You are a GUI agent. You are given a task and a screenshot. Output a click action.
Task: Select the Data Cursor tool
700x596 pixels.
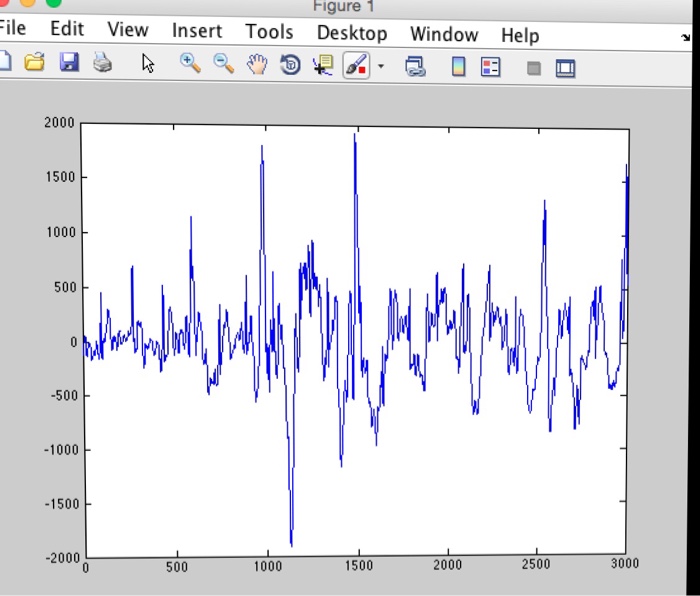pyautogui.click(x=323, y=65)
